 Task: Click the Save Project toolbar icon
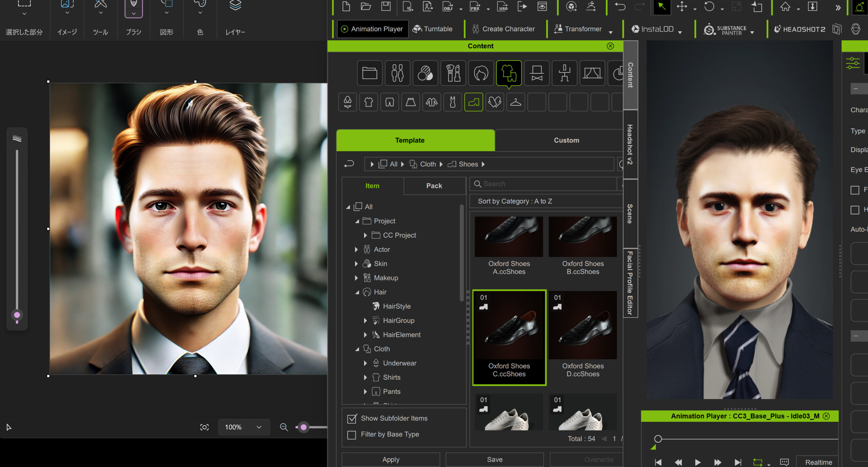coord(386,6)
